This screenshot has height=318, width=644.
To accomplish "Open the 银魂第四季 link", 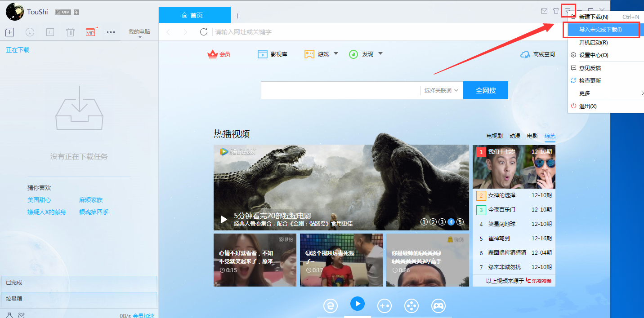I will pyautogui.click(x=94, y=212).
